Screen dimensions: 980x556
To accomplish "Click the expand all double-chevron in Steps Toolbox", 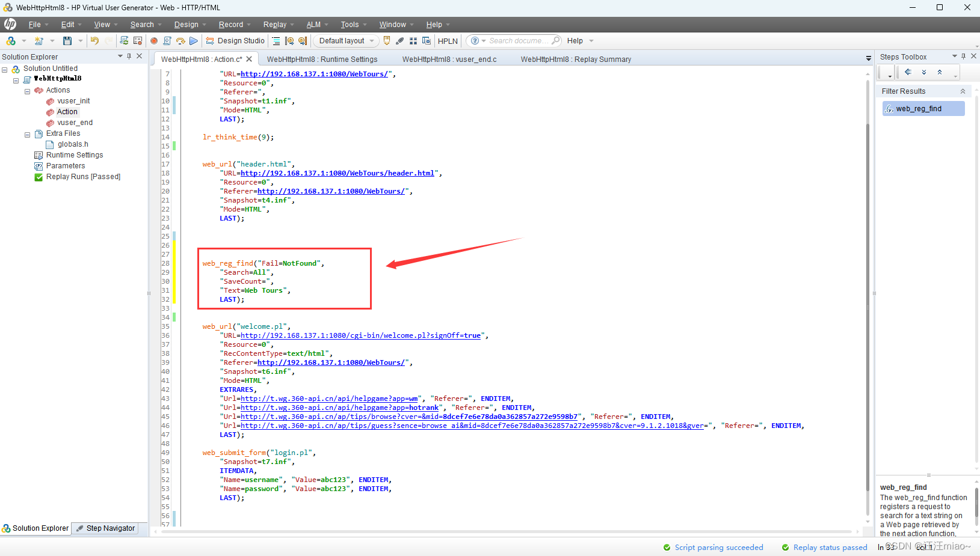I will (924, 72).
